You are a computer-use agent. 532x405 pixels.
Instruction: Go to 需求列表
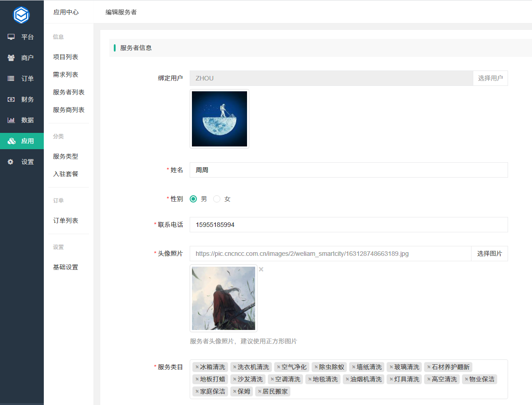click(65, 75)
